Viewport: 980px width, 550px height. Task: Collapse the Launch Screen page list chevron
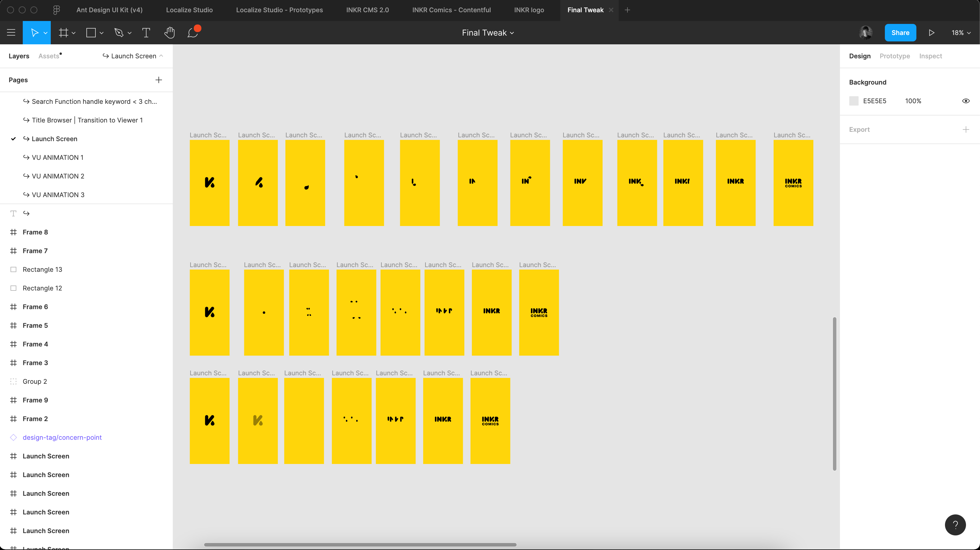[x=161, y=56]
